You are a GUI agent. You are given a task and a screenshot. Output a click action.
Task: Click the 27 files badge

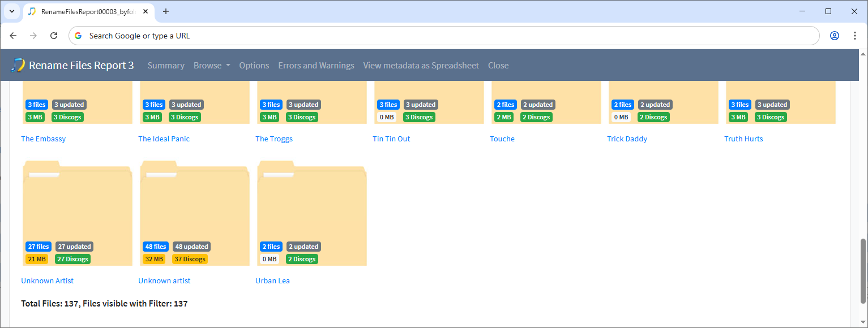tap(39, 247)
